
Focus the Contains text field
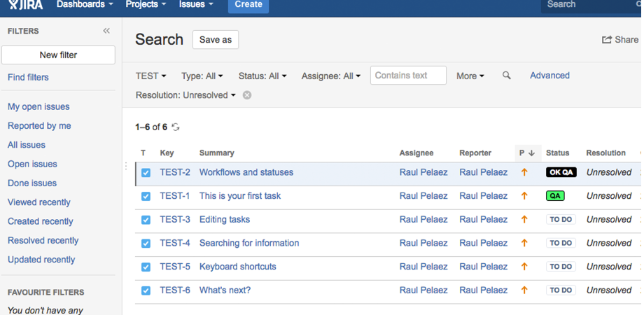408,76
